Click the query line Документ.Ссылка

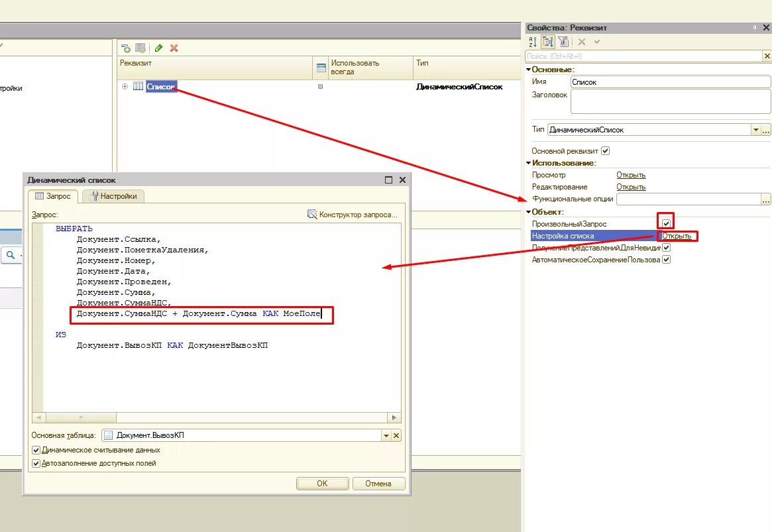tap(118, 239)
